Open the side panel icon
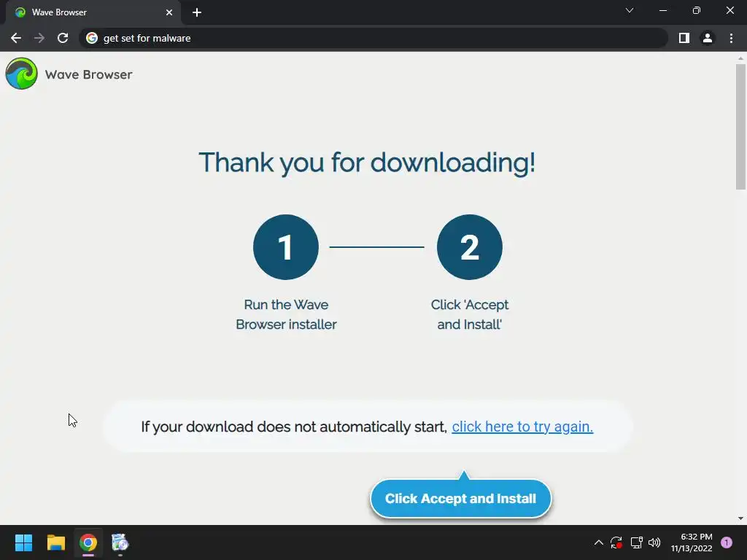The image size is (747, 560). (684, 38)
